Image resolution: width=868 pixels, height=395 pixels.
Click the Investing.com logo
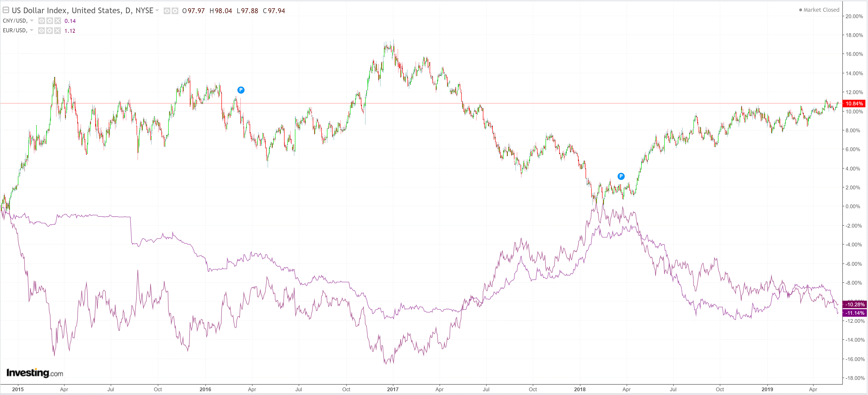(x=35, y=373)
